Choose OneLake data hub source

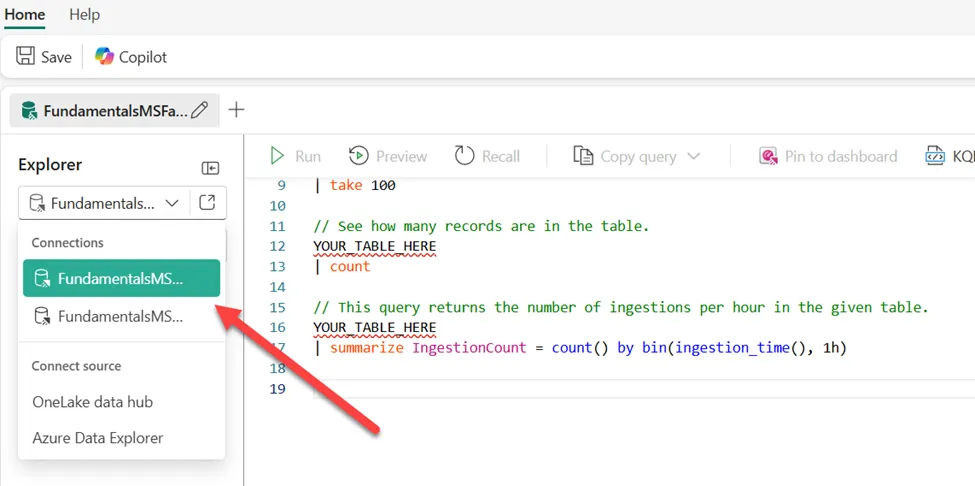[x=93, y=402]
